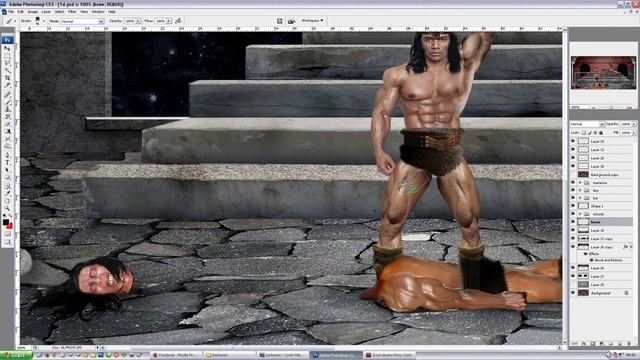Open the Window menu
The image size is (640, 360).
point(98,12)
